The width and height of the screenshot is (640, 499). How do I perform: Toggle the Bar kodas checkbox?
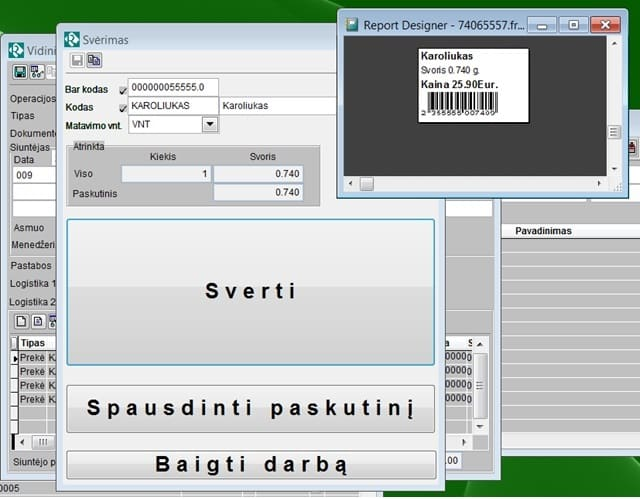[x=123, y=89]
